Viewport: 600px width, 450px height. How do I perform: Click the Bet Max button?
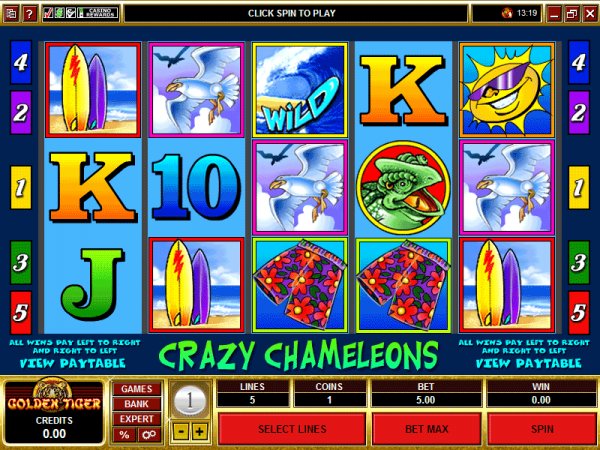pos(426,429)
